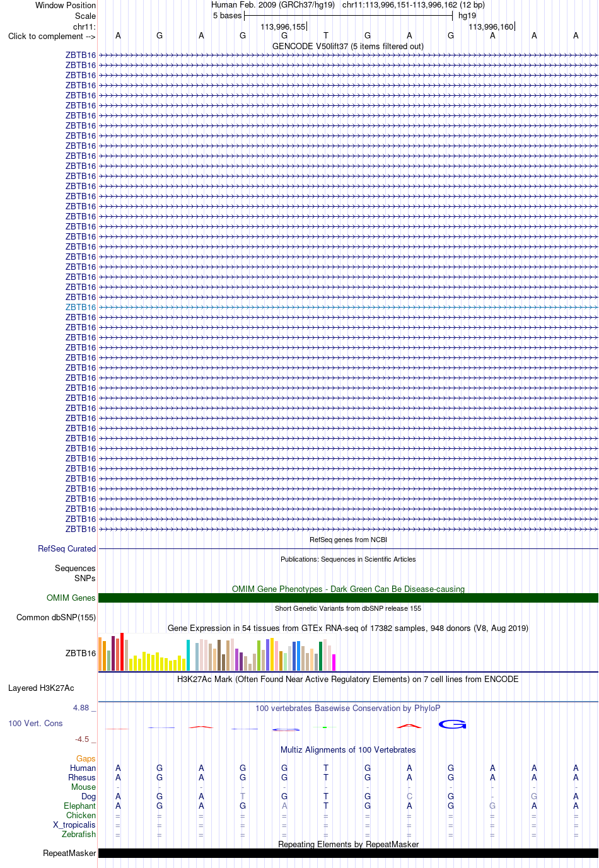599x868 pixels.
Task: Click the Mouse alignment row label
Action: pos(83,787)
